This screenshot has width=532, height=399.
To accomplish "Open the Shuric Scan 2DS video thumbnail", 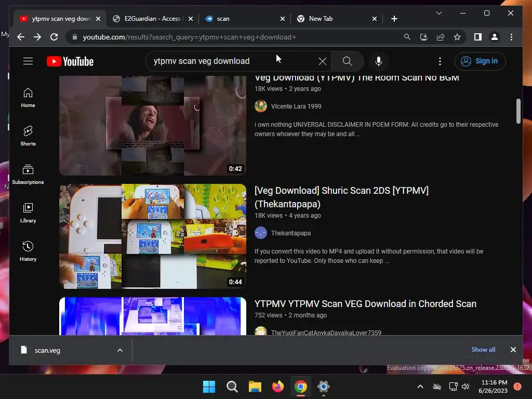I will (x=153, y=236).
